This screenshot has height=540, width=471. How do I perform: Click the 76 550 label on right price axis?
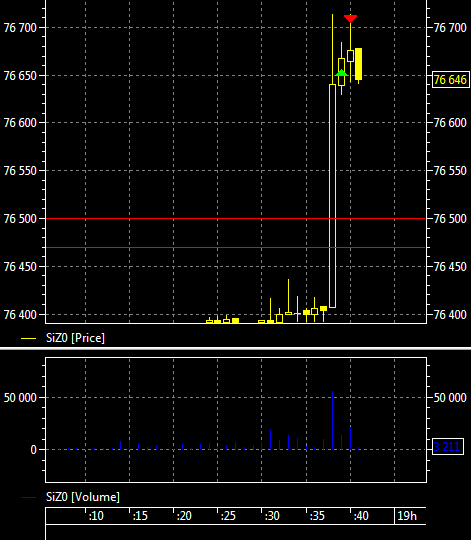click(x=450, y=170)
